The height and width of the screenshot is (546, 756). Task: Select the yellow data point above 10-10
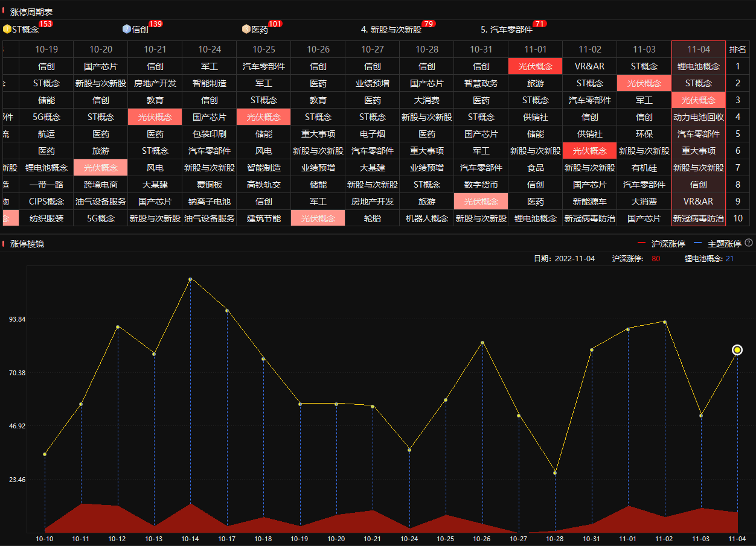(x=45, y=454)
